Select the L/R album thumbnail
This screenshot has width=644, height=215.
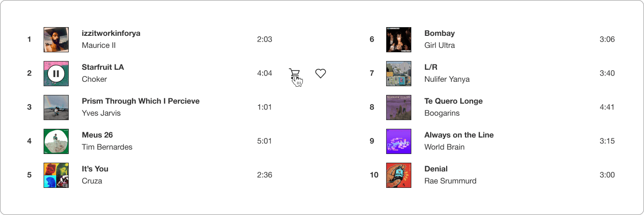coord(399,74)
